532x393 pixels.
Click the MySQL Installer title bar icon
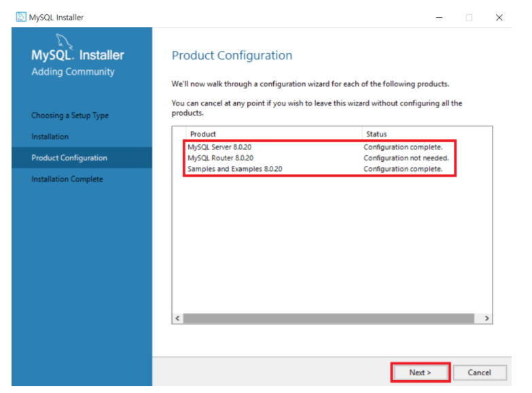tap(21, 17)
